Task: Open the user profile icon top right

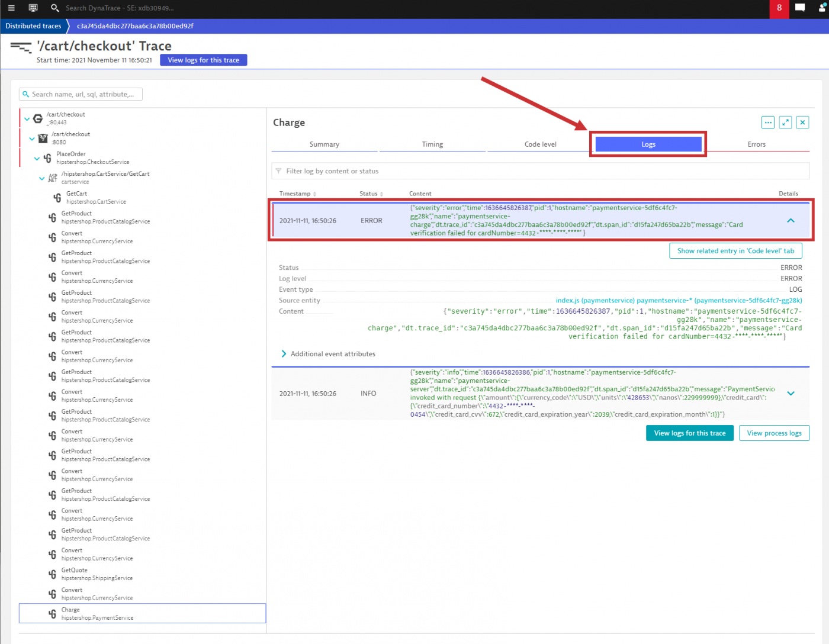Action: (x=822, y=8)
